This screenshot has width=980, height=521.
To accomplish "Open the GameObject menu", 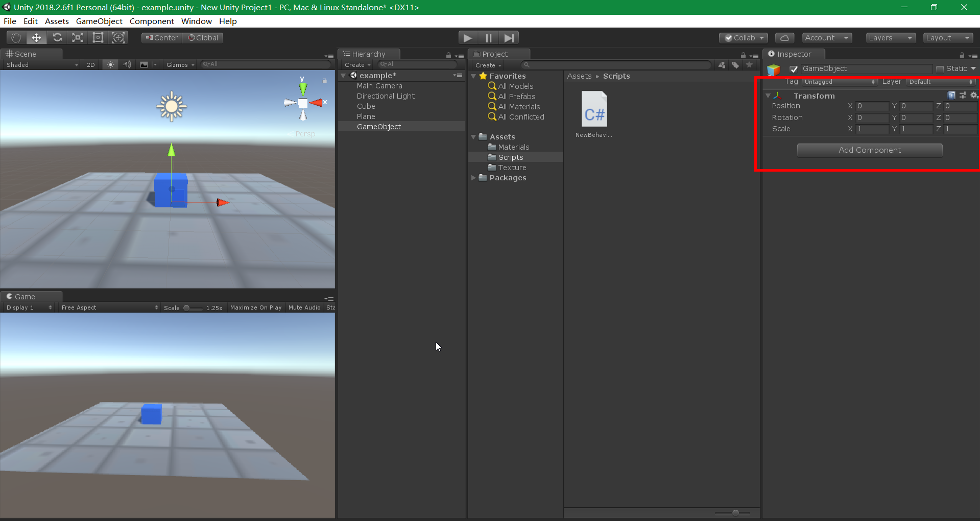I will [x=99, y=21].
